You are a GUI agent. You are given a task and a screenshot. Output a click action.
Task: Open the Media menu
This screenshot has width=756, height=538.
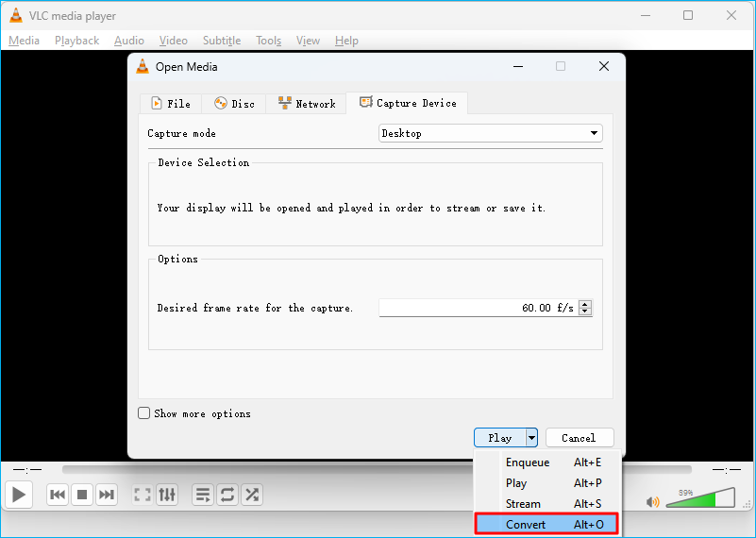[25, 41]
